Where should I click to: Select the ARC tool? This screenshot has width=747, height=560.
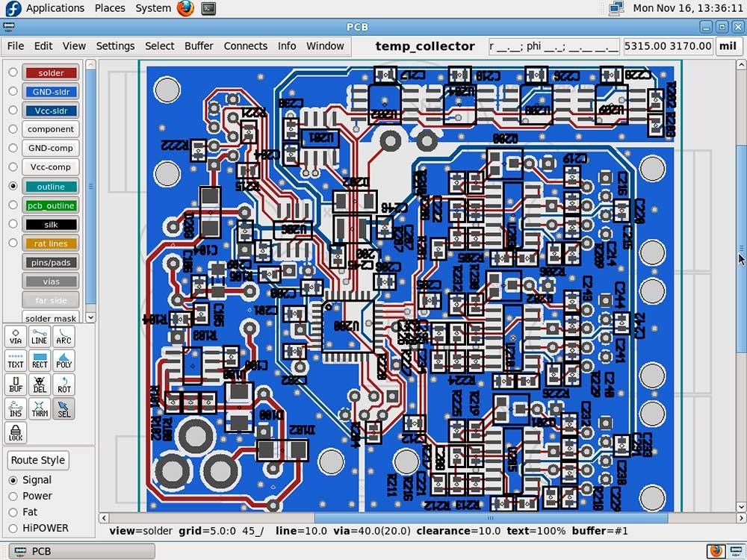[63, 336]
